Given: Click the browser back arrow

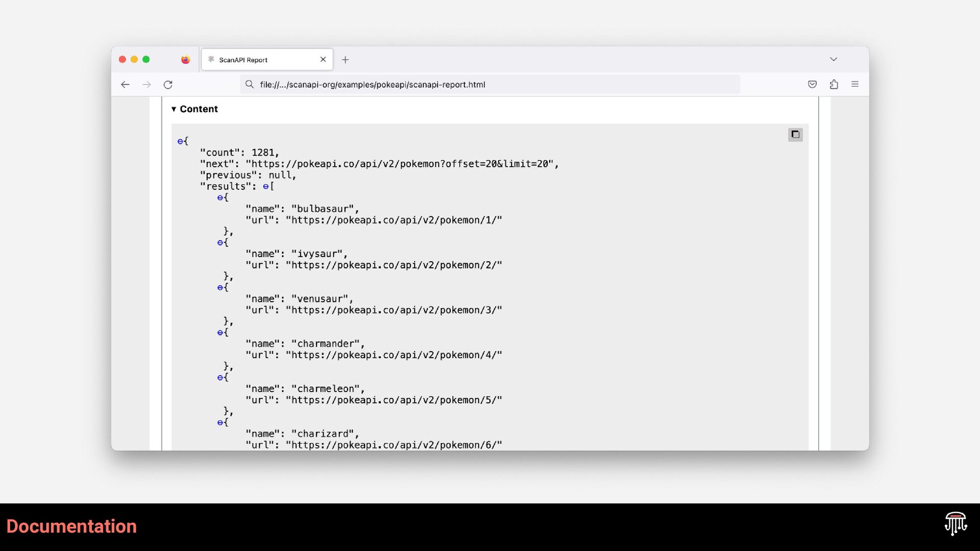Looking at the screenshot, I should click(125, 85).
